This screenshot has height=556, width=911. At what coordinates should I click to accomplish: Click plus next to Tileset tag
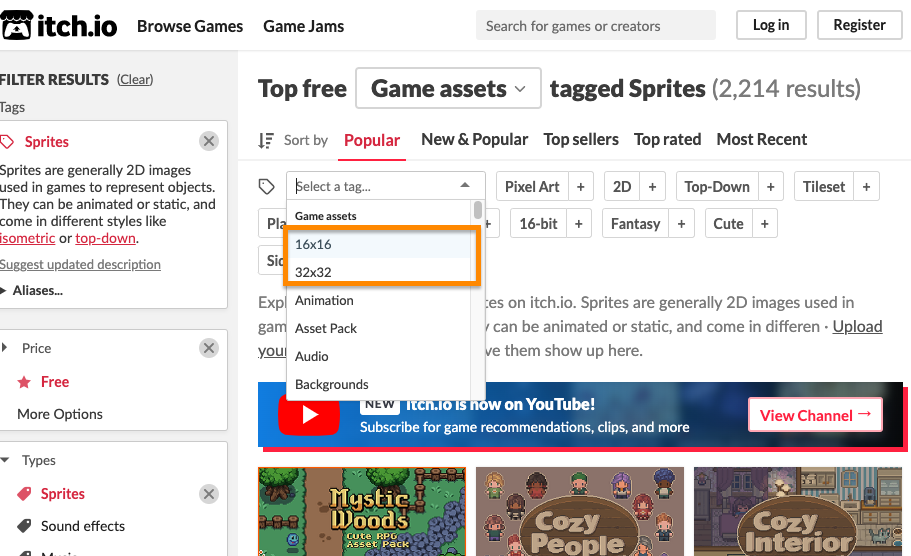pos(866,187)
